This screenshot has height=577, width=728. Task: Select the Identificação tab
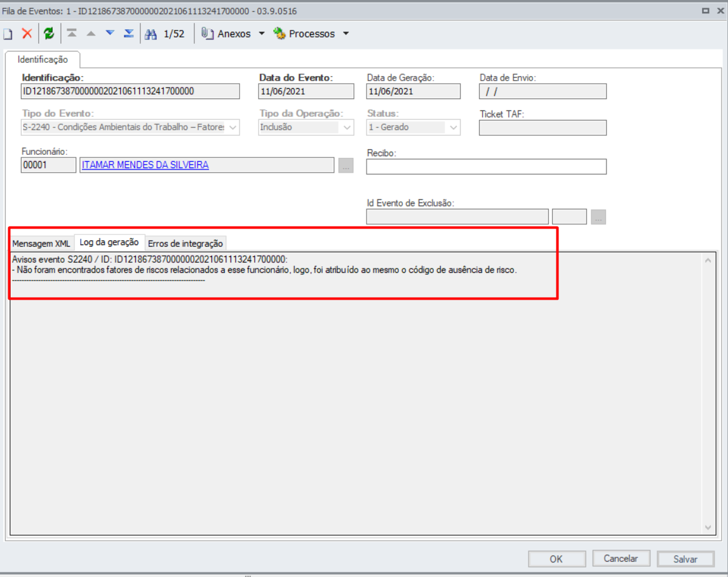[x=43, y=60]
